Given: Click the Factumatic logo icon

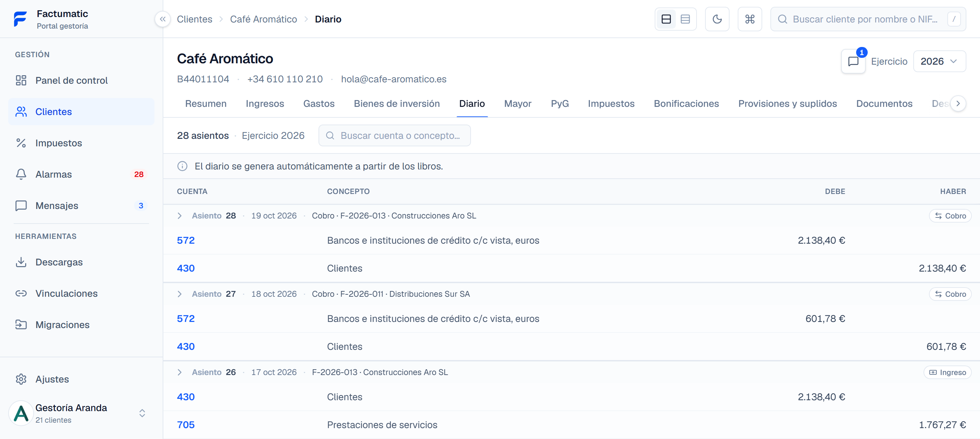Looking at the screenshot, I should [x=20, y=19].
